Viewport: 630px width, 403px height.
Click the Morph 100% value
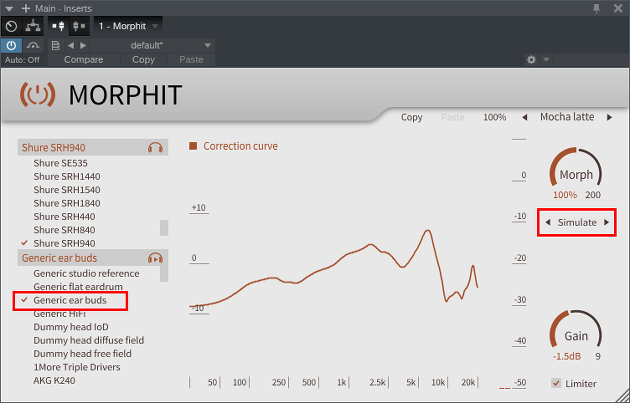click(565, 195)
